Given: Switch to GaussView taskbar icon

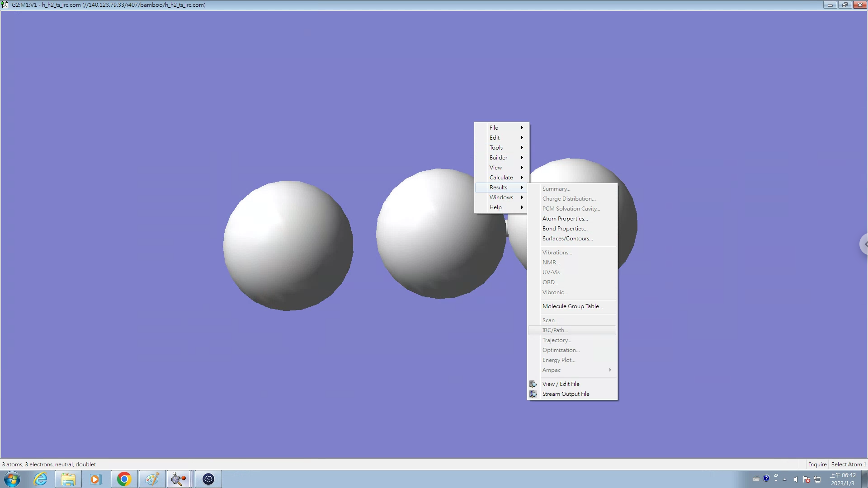Looking at the screenshot, I should (179, 479).
